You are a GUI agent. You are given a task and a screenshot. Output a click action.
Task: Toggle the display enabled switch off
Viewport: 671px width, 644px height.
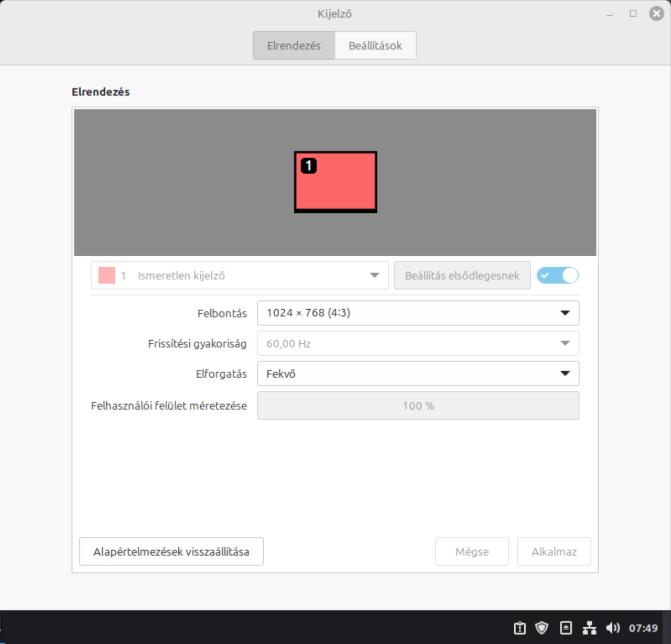557,276
